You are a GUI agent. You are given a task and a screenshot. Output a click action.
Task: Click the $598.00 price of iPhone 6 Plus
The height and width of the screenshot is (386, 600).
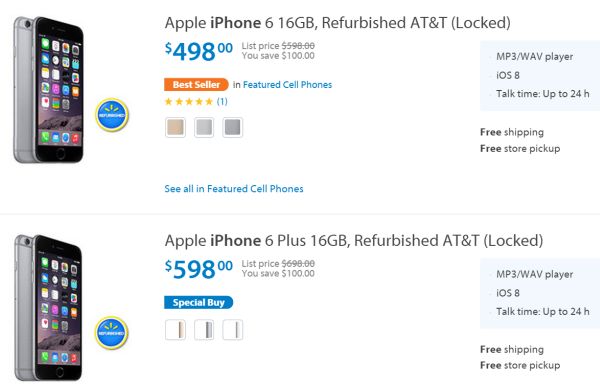pyautogui.click(x=199, y=269)
